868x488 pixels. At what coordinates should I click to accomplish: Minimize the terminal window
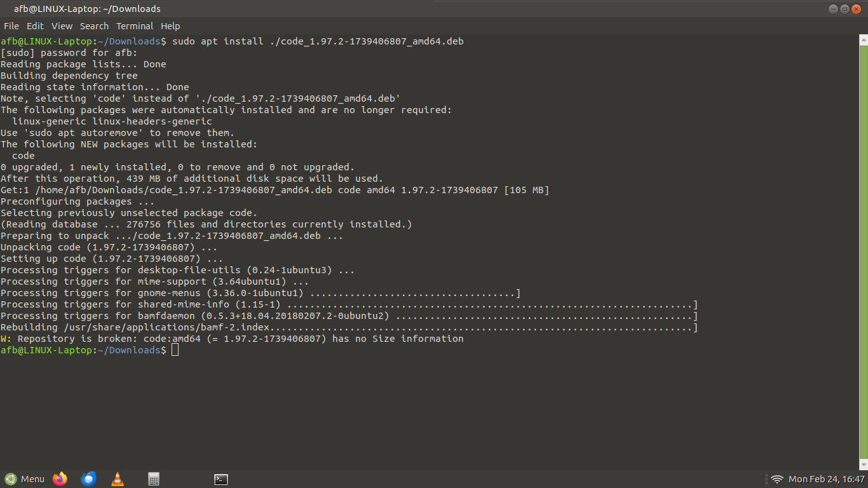(834, 9)
